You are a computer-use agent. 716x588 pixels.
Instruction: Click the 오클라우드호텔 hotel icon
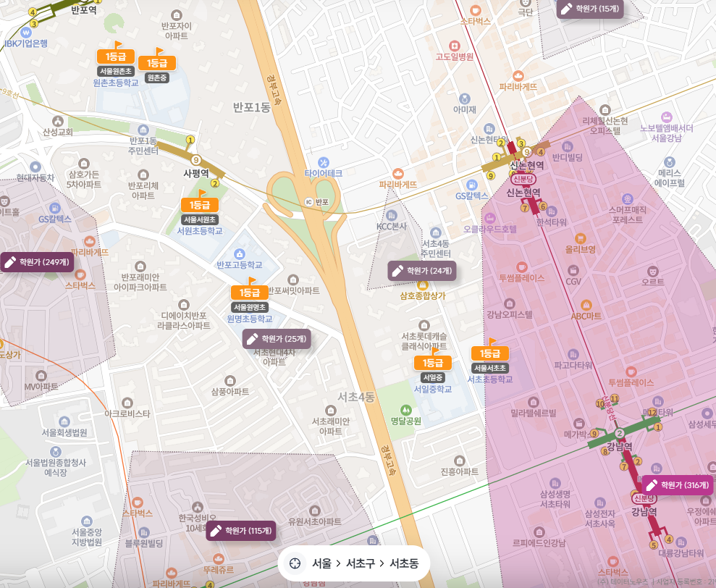490,218
